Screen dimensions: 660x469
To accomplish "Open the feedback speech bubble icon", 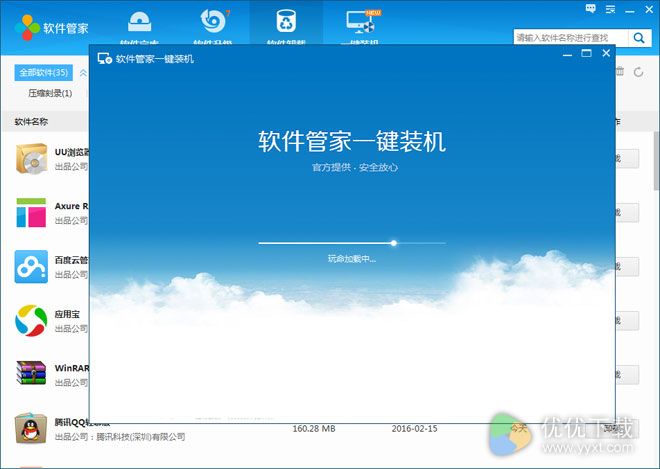I will (591, 9).
